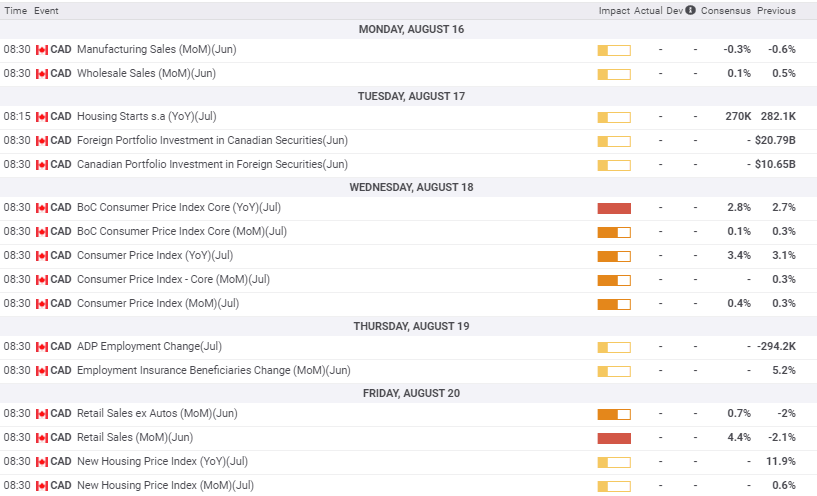
Task: Click Canada flag beside Housing Starts
Action: tap(42, 117)
